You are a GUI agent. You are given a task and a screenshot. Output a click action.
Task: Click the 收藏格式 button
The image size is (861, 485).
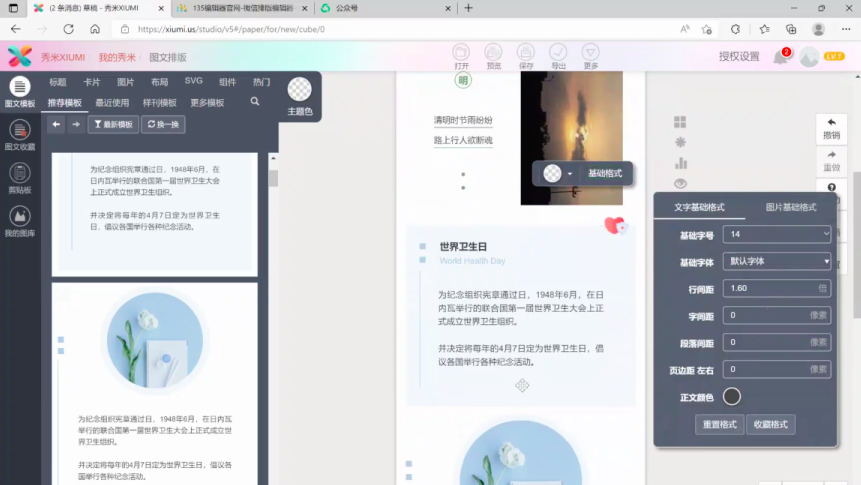tap(770, 425)
